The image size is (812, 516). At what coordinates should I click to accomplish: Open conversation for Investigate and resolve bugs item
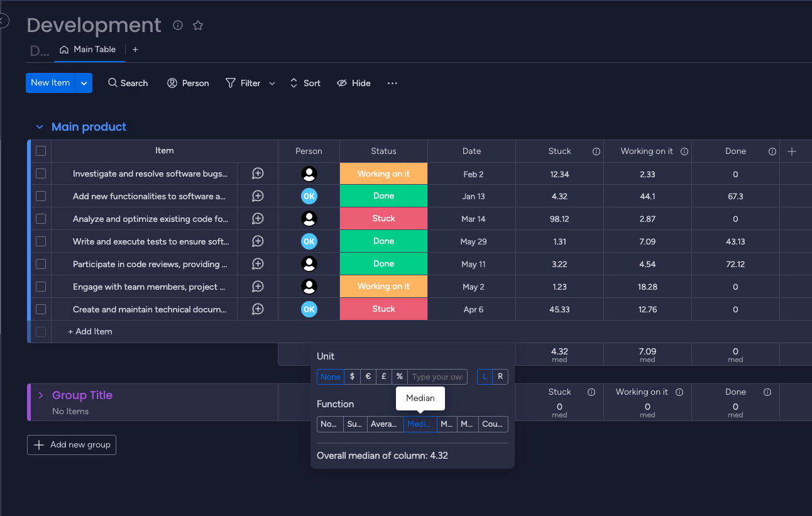[258, 174]
